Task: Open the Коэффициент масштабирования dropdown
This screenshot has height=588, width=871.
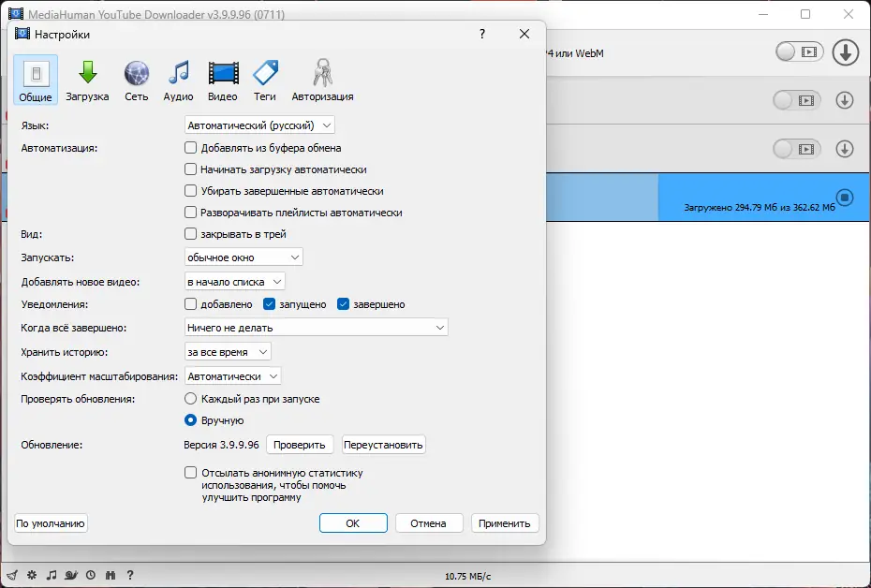Action: coord(232,375)
